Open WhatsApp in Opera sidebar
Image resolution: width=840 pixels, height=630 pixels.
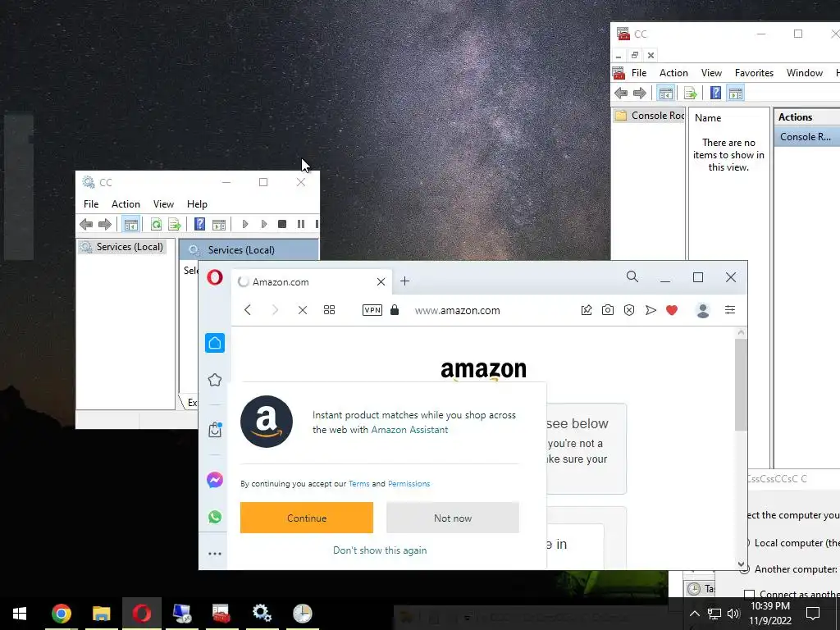point(215,517)
